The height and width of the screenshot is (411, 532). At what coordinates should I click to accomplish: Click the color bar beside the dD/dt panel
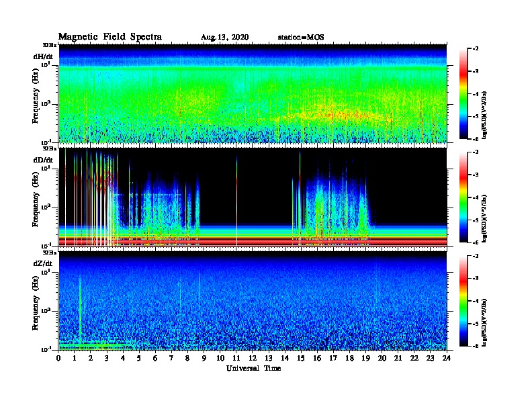(x=463, y=197)
